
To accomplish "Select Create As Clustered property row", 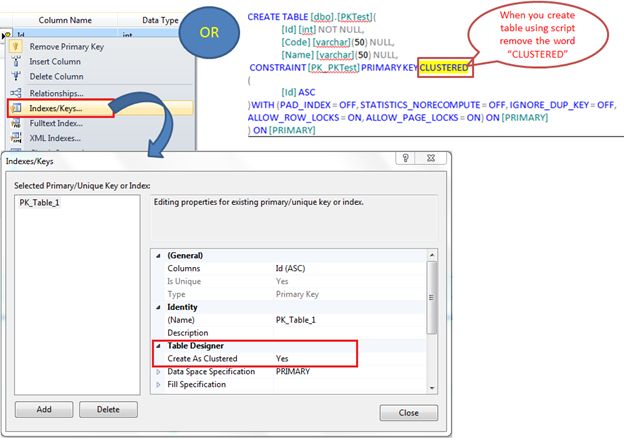I will pos(295,358).
